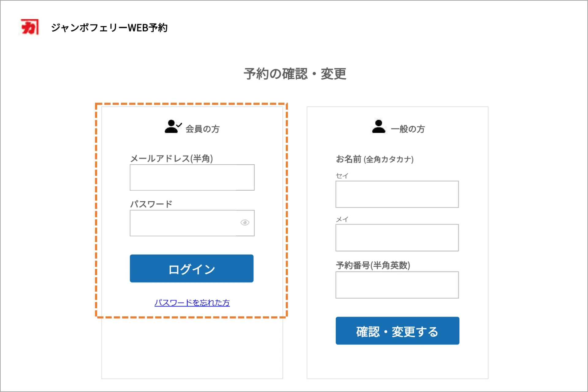The image size is (588, 392).
Task: Open the パスワードを忘れた方 link
Action: click(x=192, y=303)
